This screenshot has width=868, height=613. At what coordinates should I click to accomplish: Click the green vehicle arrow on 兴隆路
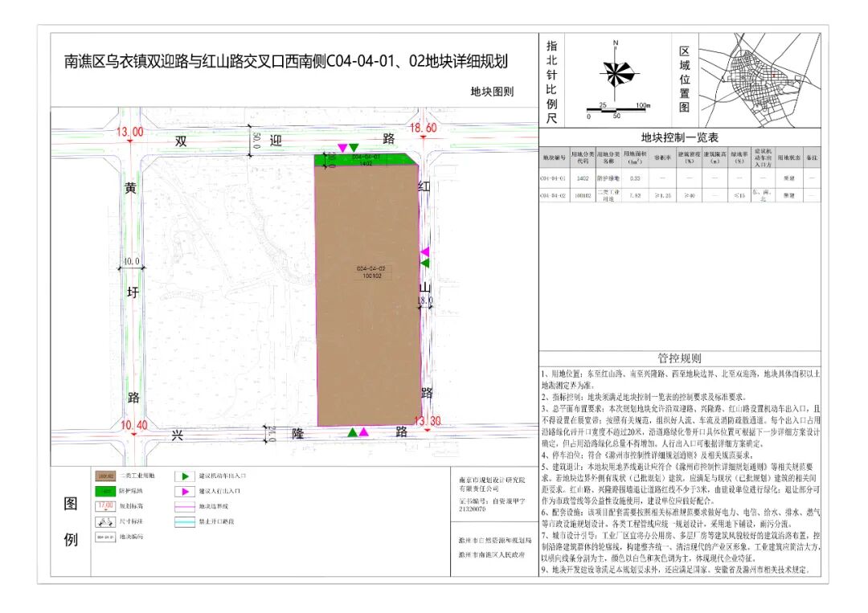pyautogui.click(x=352, y=433)
